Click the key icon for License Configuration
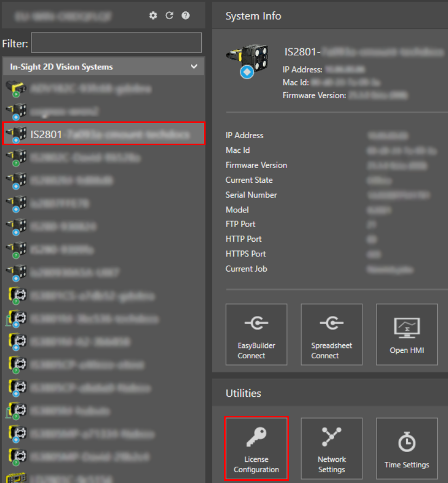The width and height of the screenshot is (448, 483). click(x=256, y=438)
